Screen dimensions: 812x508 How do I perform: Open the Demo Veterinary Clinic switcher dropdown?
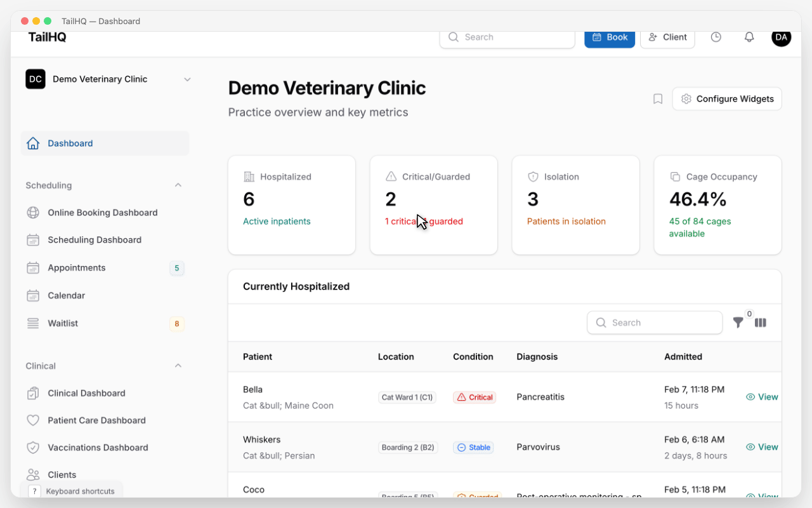click(187, 79)
